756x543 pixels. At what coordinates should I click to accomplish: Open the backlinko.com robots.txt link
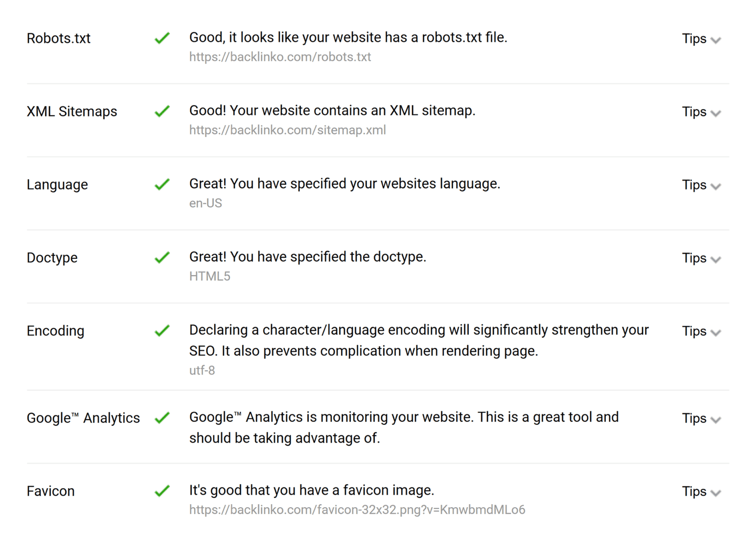pyautogui.click(x=280, y=57)
